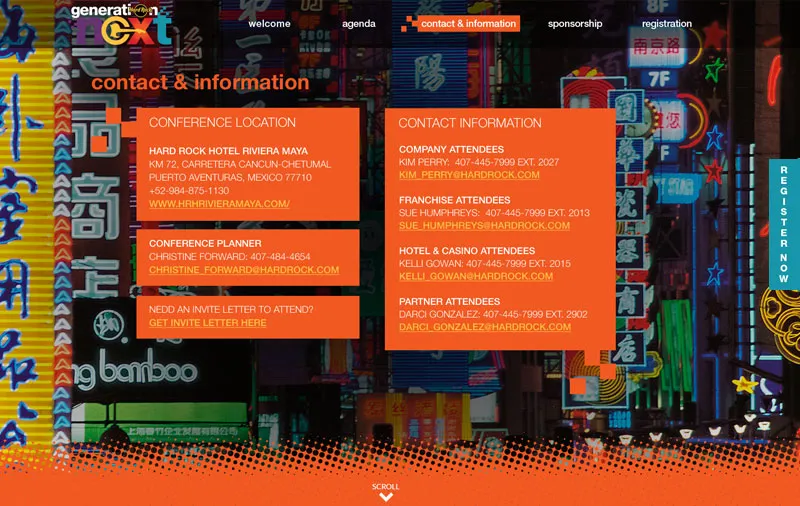Email Kim Perry at hardrock.com
This screenshot has width=800, height=506.
[469, 175]
